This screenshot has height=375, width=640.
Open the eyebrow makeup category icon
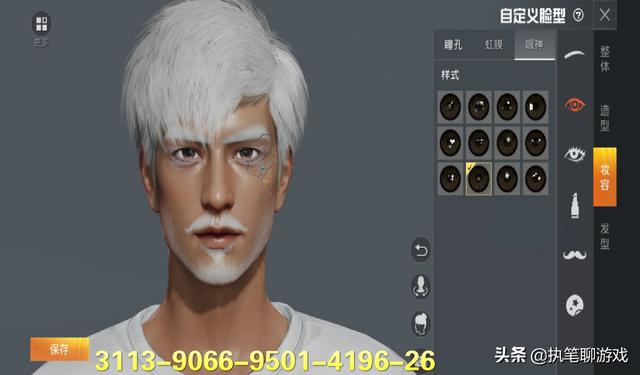coord(574,54)
